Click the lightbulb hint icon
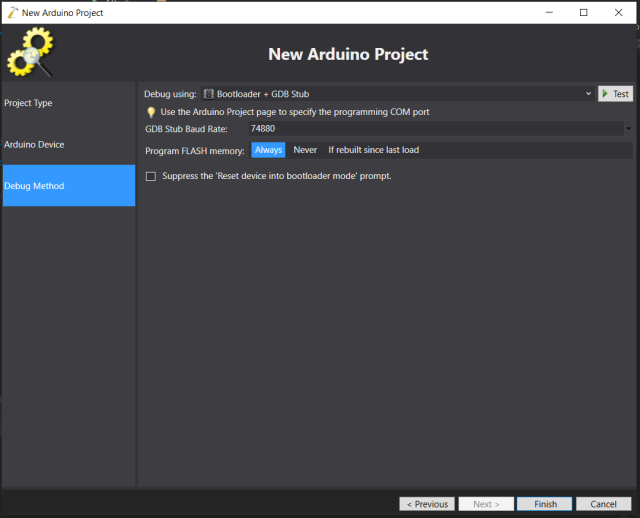 pos(151,112)
